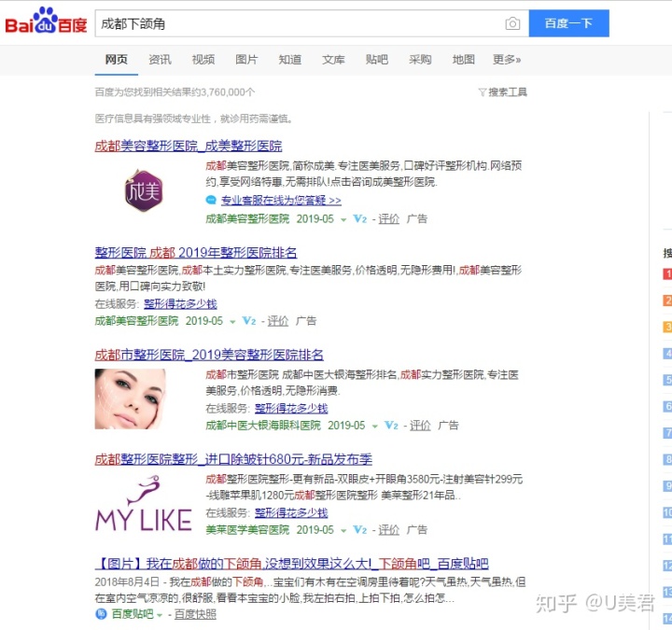Switch to the 图片 tab
This screenshot has height=630, width=672.
tap(246, 60)
